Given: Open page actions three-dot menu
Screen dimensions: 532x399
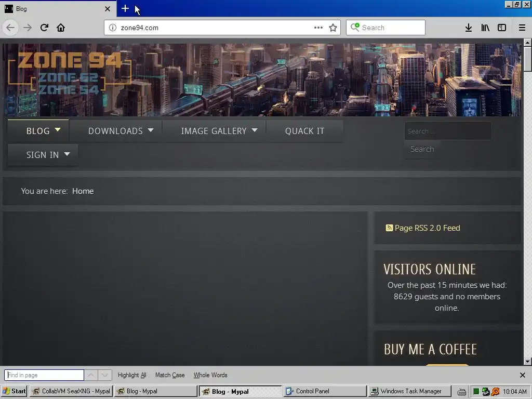Looking at the screenshot, I should [x=318, y=28].
